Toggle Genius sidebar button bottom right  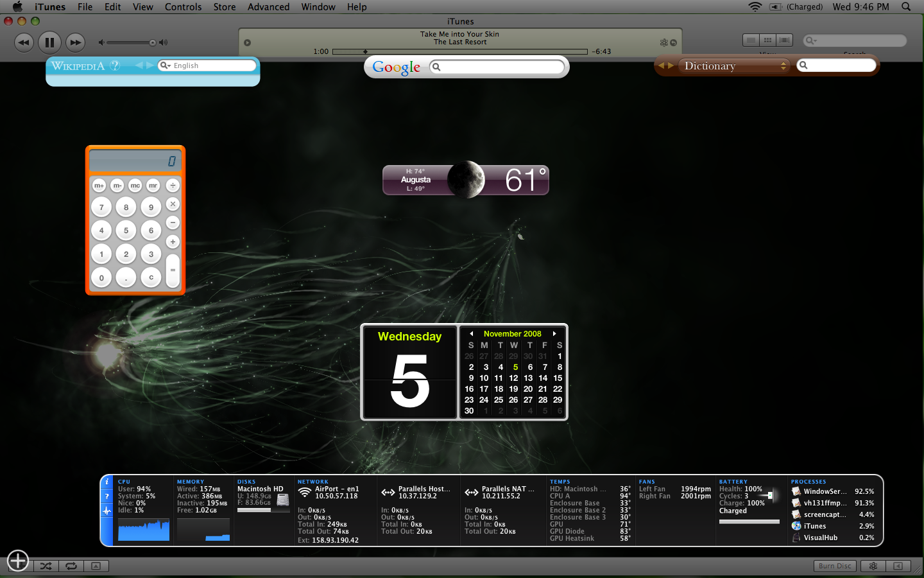[873, 566]
